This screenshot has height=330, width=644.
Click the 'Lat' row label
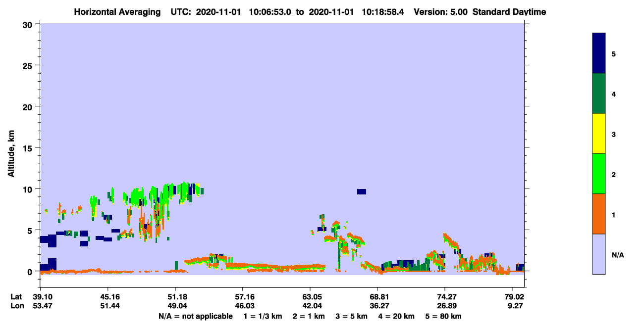click(16, 297)
